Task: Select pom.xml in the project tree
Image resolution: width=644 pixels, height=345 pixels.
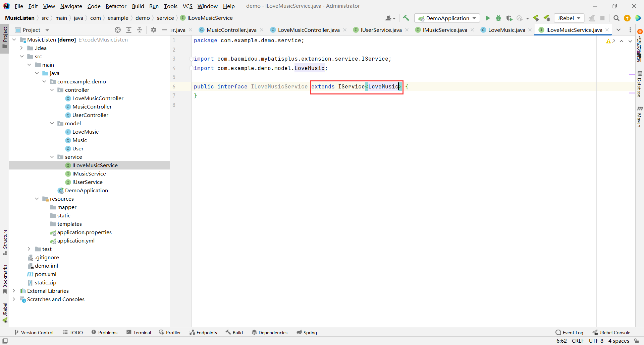Action: click(46, 274)
